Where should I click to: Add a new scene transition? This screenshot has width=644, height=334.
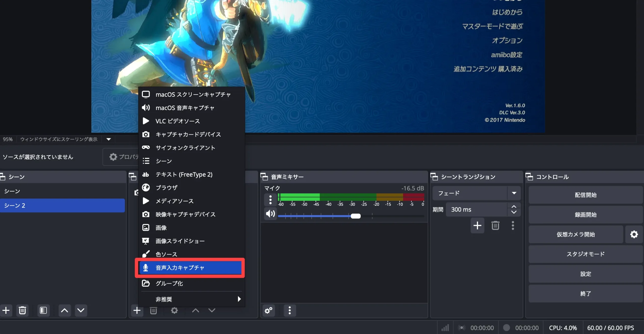(477, 225)
